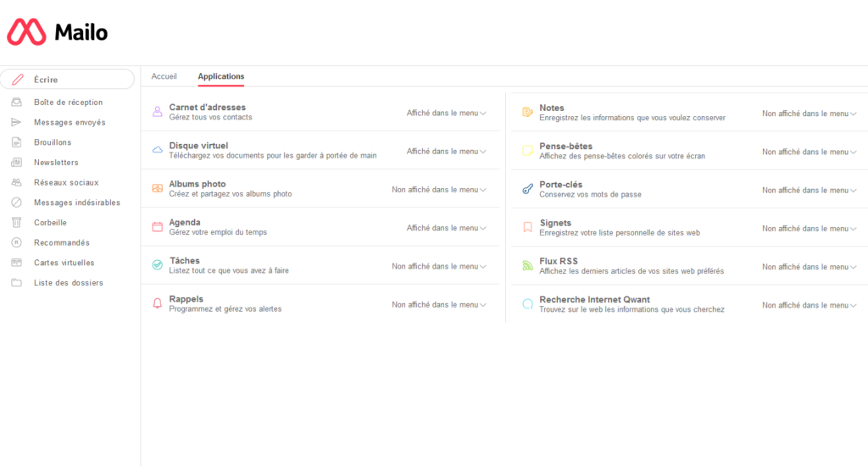868x466 pixels.
Task: Click the Carnet d'adresses person icon
Action: (x=157, y=112)
